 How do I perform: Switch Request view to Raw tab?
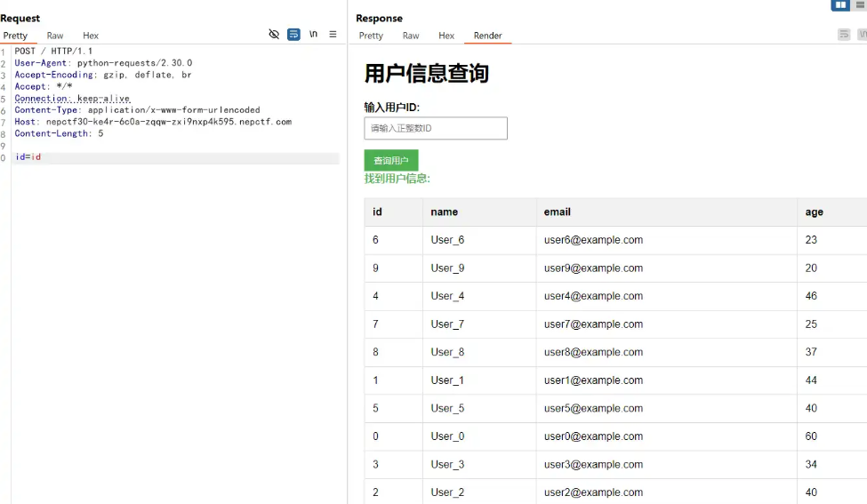55,36
